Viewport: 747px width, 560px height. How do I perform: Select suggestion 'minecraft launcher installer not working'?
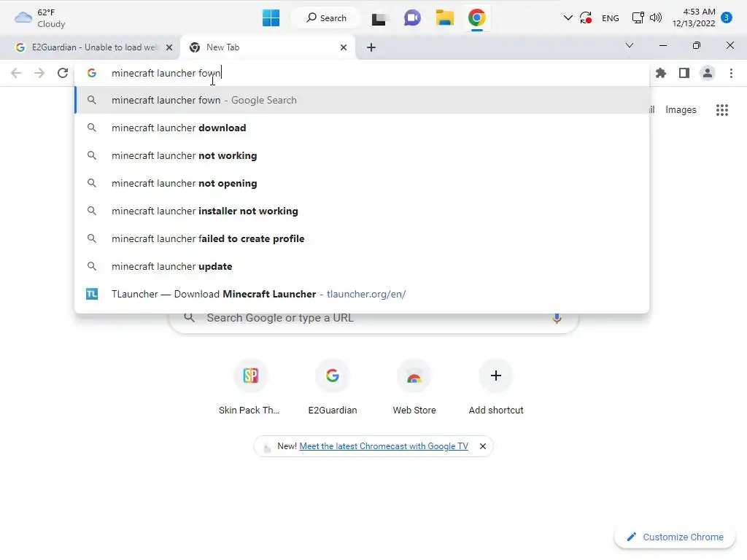coord(362,211)
